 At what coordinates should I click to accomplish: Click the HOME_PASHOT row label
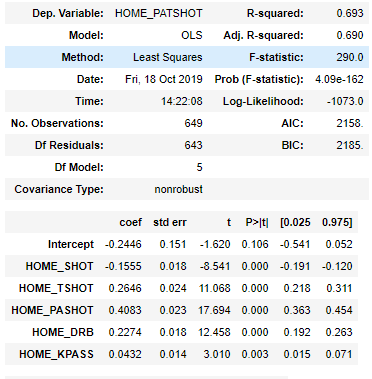click(x=52, y=310)
